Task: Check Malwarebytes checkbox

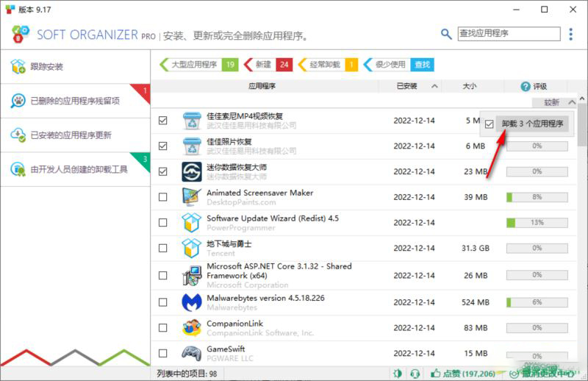Action: [x=162, y=302]
